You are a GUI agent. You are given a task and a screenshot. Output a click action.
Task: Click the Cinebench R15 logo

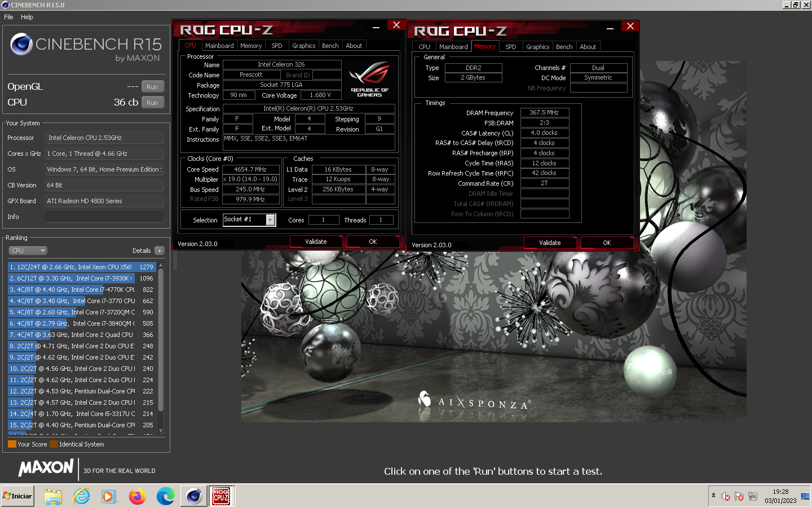pyautogui.click(x=86, y=47)
